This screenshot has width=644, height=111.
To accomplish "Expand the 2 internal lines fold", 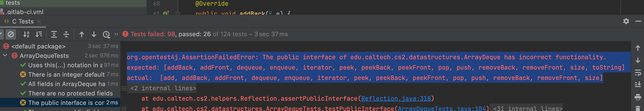I will click(x=124, y=88).
